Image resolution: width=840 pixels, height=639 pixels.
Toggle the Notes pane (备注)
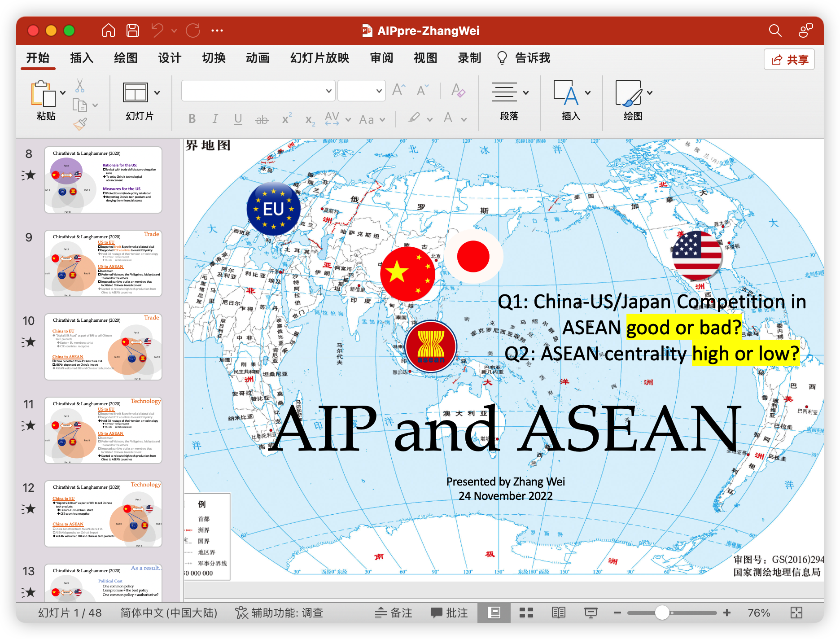393,613
